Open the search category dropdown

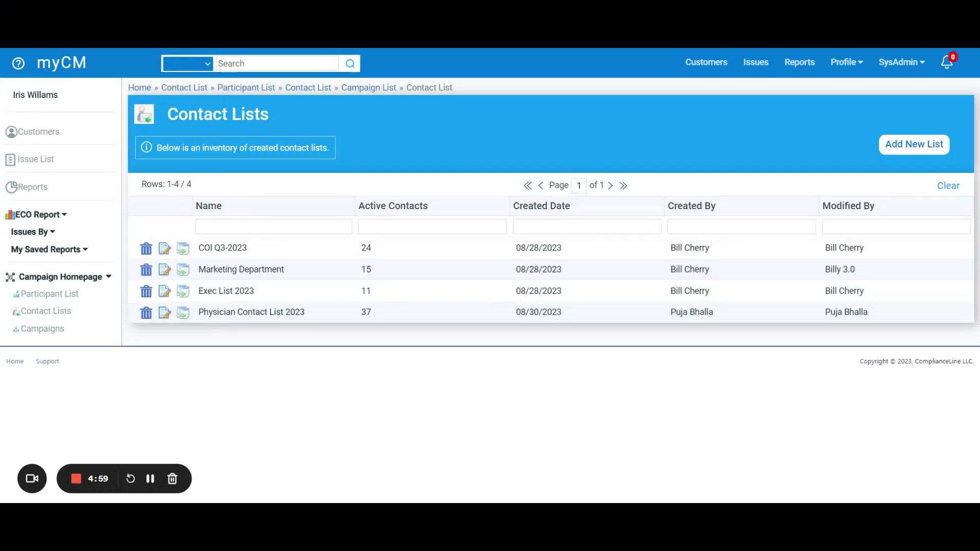tap(188, 64)
